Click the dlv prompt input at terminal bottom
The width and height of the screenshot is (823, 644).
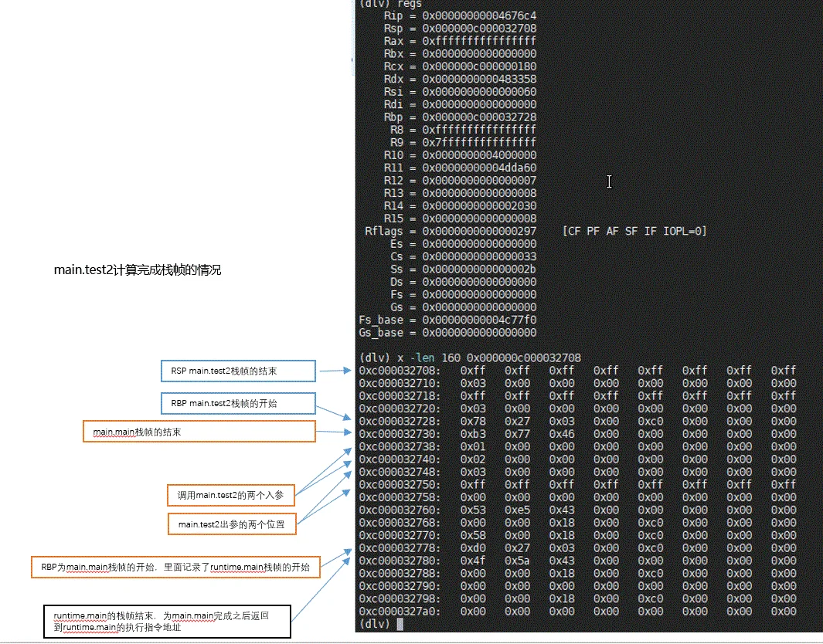(x=400, y=624)
